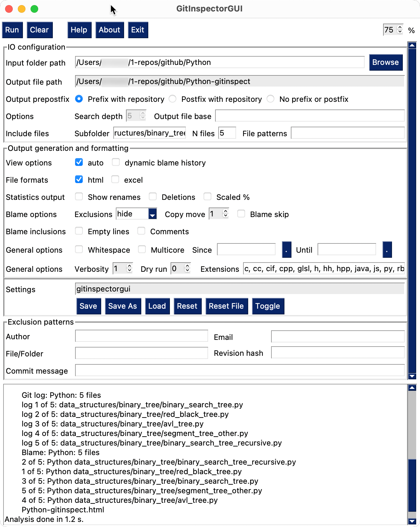Enable the excel file format checkbox

[x=115, y=179]
